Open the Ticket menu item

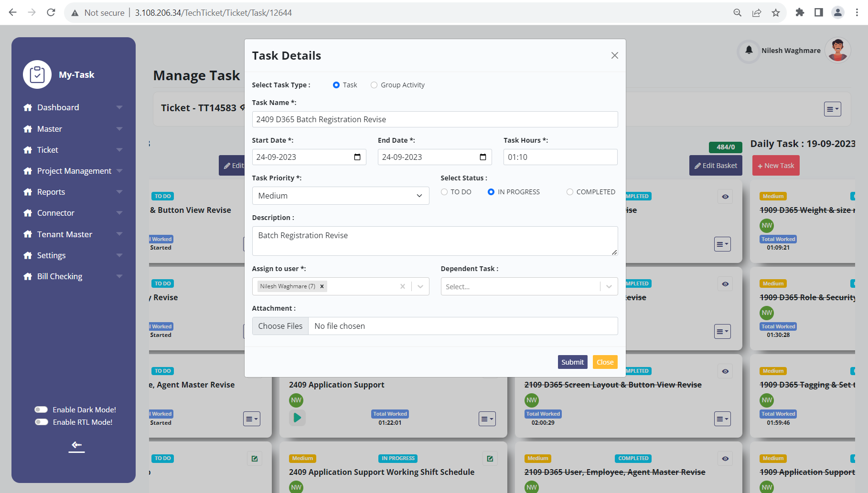point(48,150)
